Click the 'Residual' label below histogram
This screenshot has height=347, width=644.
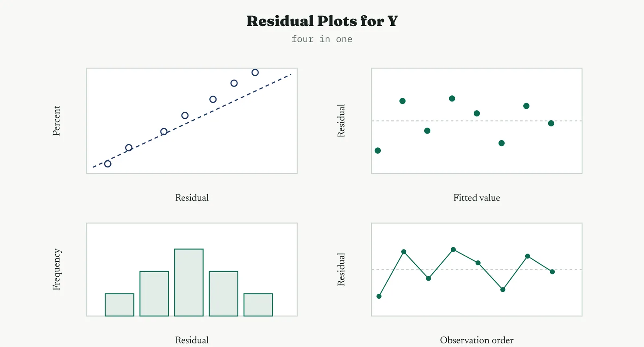point(192,340)
